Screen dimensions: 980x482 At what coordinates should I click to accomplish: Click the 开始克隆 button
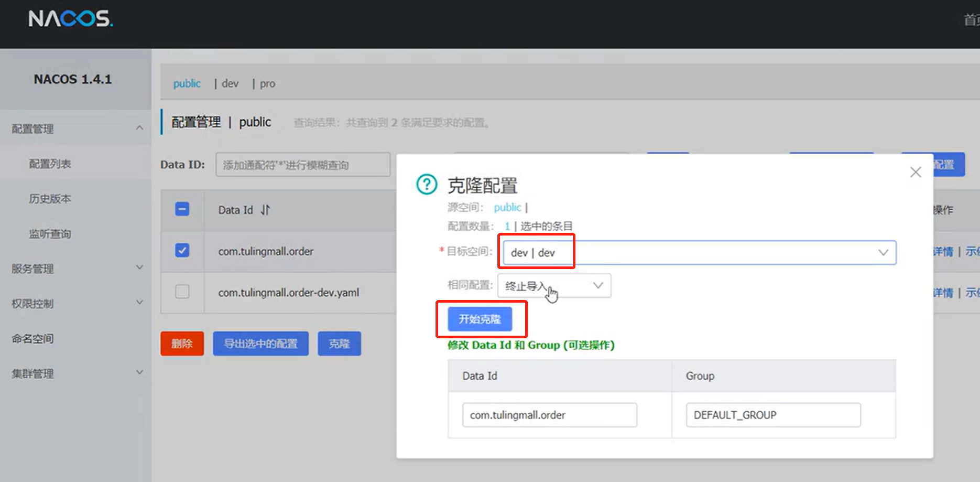point(480,319)
